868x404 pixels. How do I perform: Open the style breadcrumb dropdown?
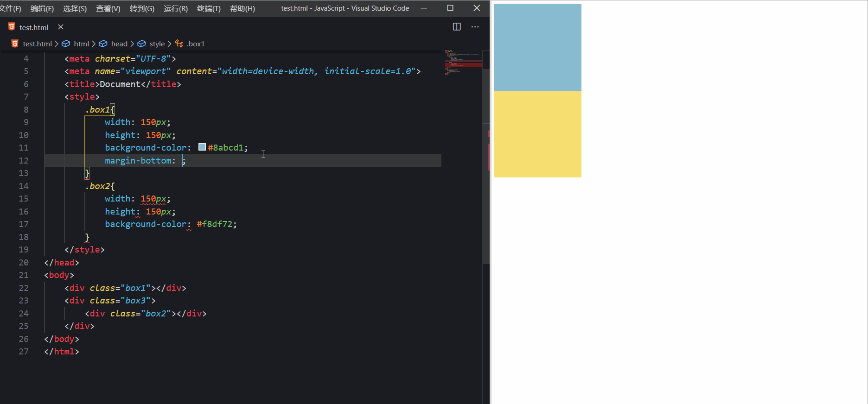click(x=157, y=44)
